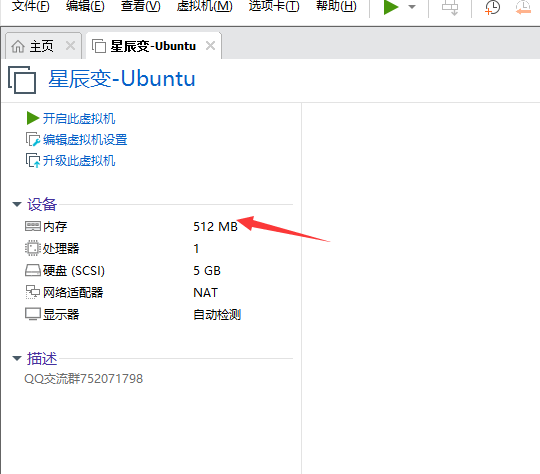
Task: Open the 编辑(E) menu
Action: pos(85,6)
